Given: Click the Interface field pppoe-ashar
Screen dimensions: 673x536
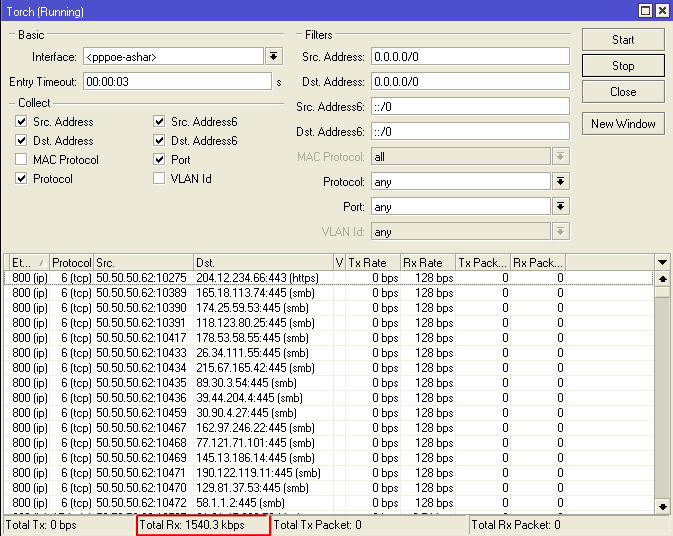Looking at the screenshot, I should tap(173, 56).
